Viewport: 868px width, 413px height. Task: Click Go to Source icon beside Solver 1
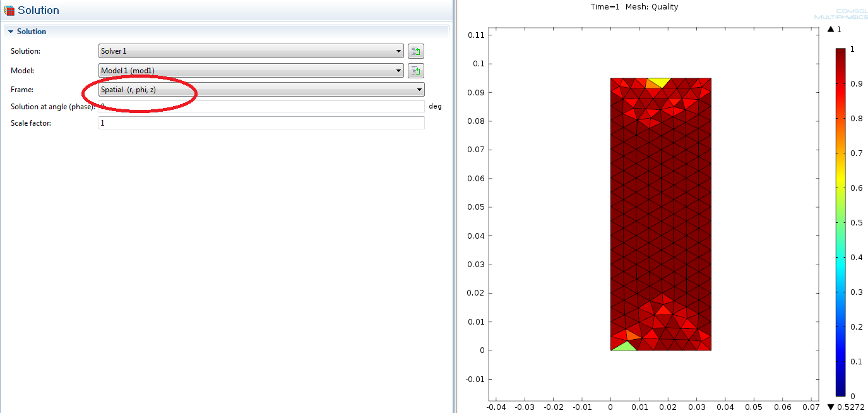pos(415,51)
